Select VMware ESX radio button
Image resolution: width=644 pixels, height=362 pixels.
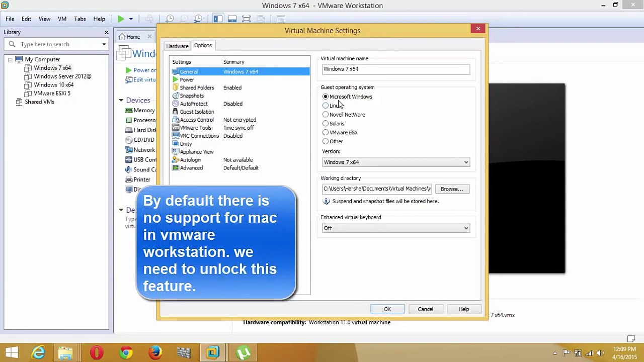[326, 133]
